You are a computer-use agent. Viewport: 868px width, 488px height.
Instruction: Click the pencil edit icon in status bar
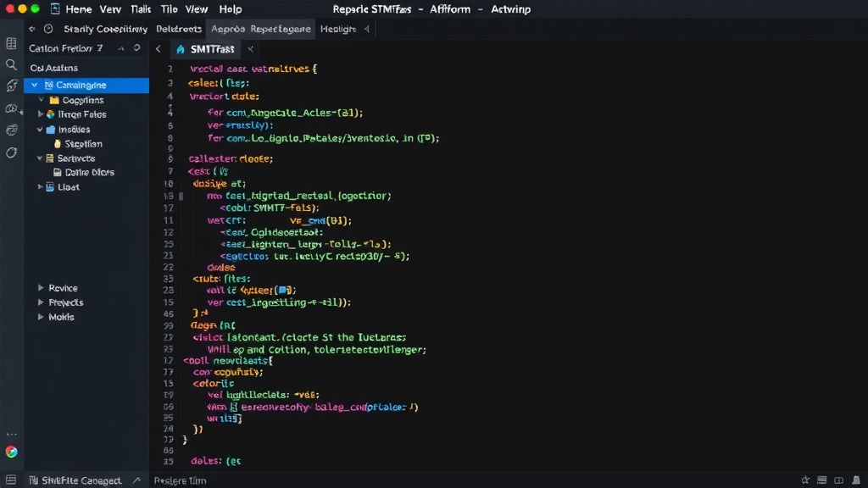coord(136,480)
